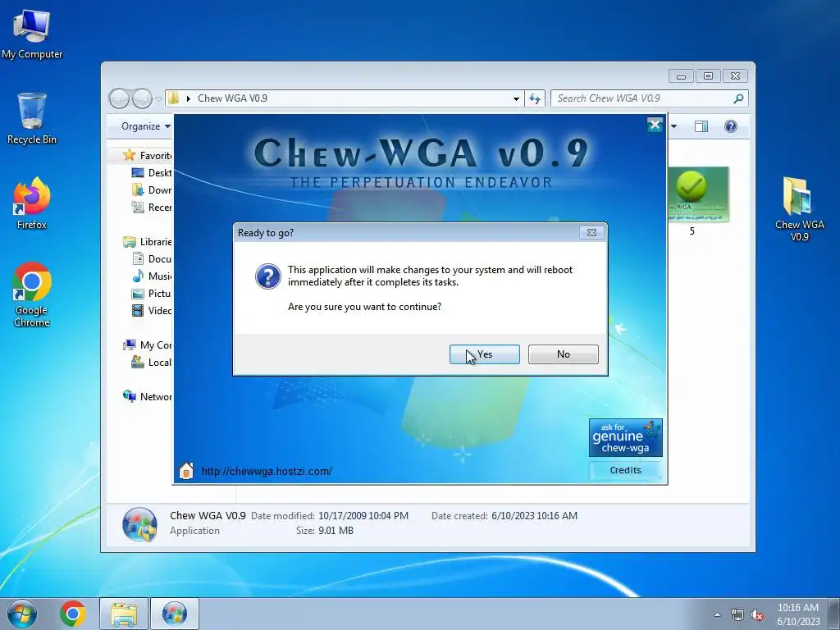Image resolution: width=840 pixels, height=630 pixels.
Task: Select Recent Places in navigation pane
Action: pos(151,207)
